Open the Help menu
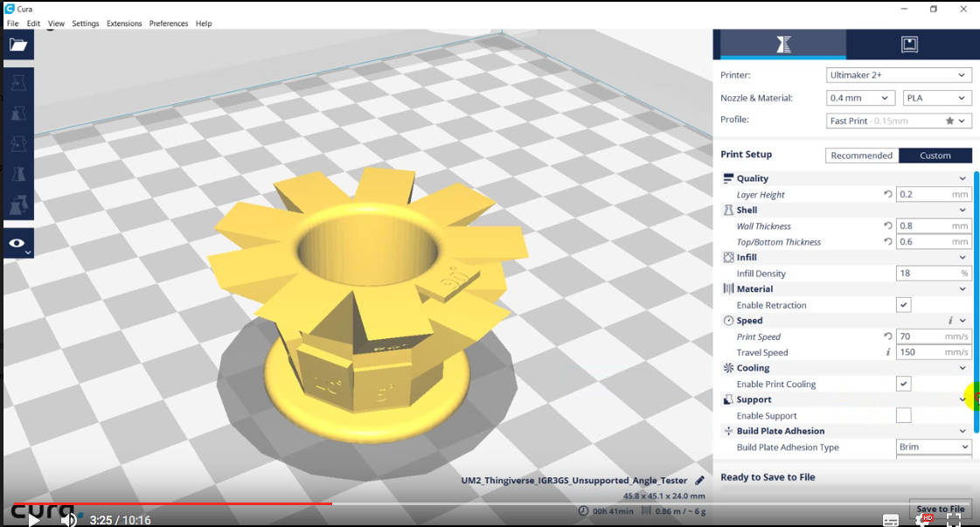Screen dimensions: 980x527 (204, 23)
